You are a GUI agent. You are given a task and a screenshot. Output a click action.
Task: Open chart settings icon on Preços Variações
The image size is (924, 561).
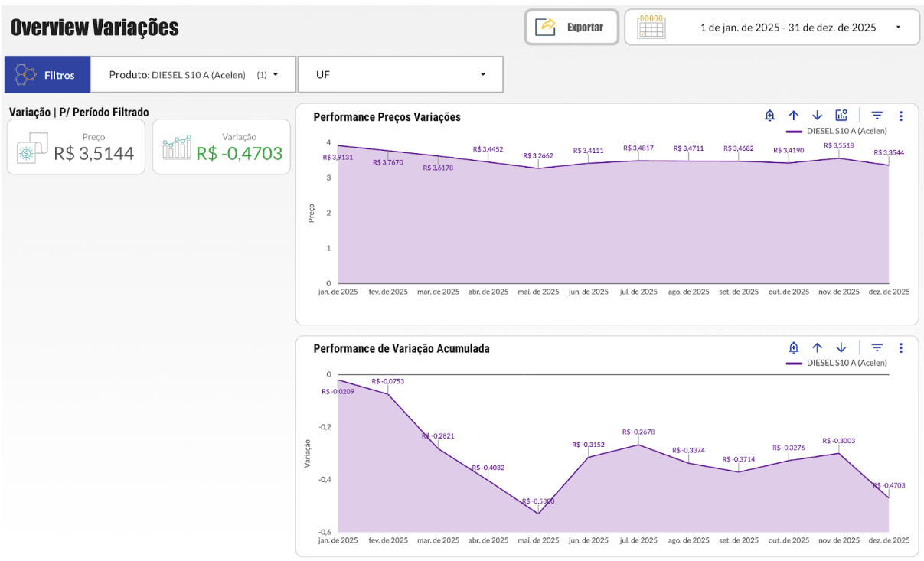click(x=841, y=116)
